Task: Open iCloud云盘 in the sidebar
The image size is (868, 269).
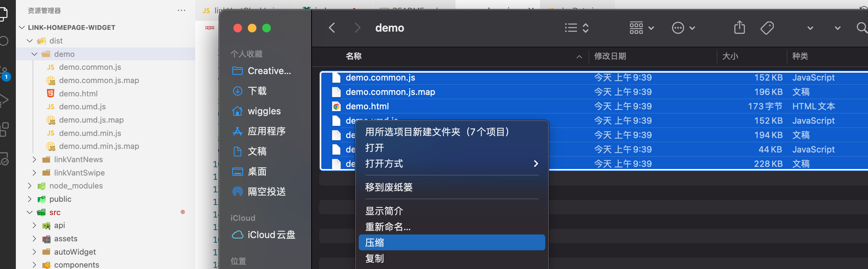Action: pyautogui.click(x=271, y=235)
